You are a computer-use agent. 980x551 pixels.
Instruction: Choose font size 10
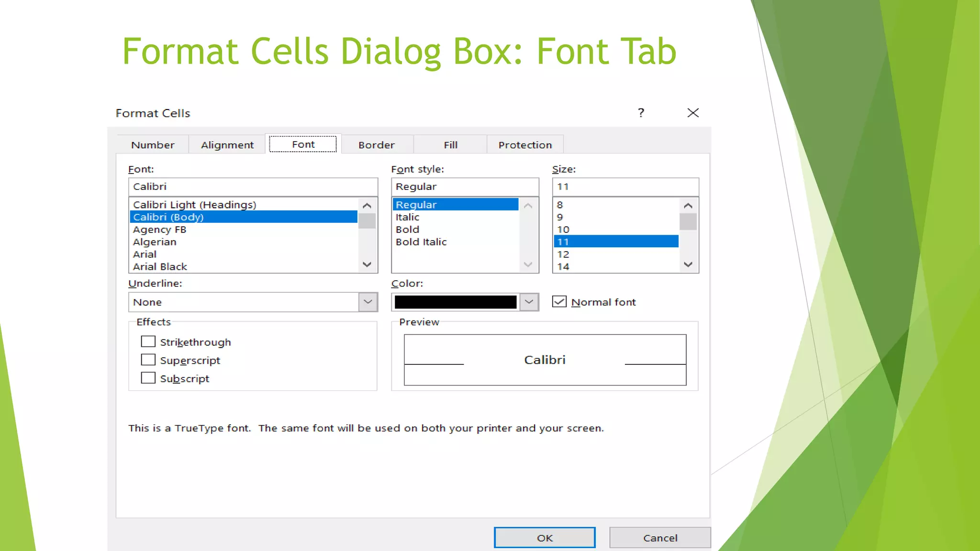[616, 230]
